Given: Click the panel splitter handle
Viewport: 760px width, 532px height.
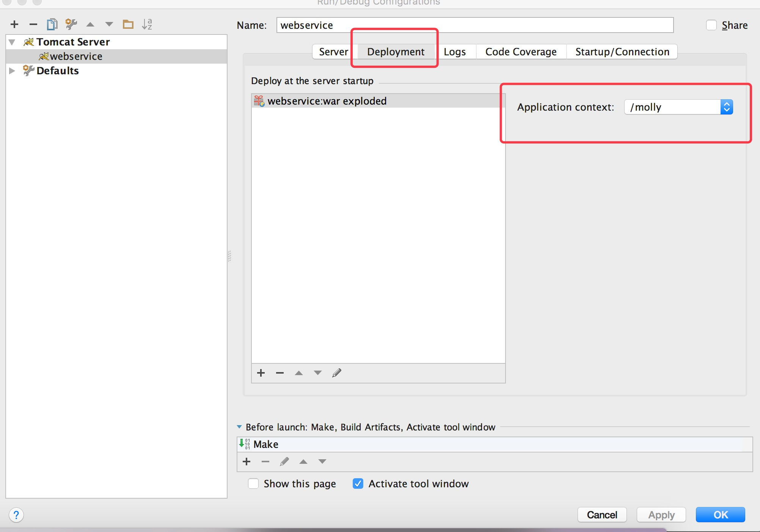Looking at the screenshot, I should click(229, 256).
